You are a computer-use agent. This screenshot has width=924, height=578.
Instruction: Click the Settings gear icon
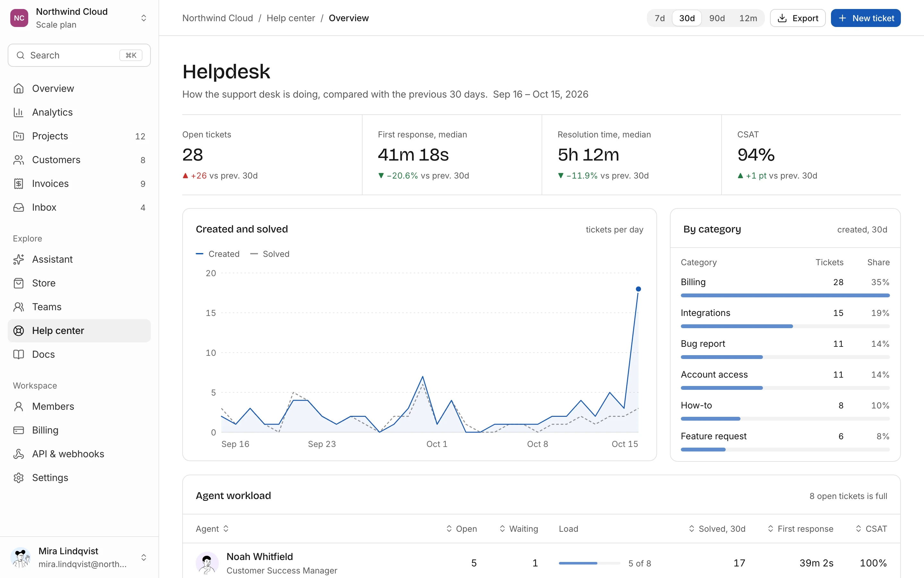(18, 477)
